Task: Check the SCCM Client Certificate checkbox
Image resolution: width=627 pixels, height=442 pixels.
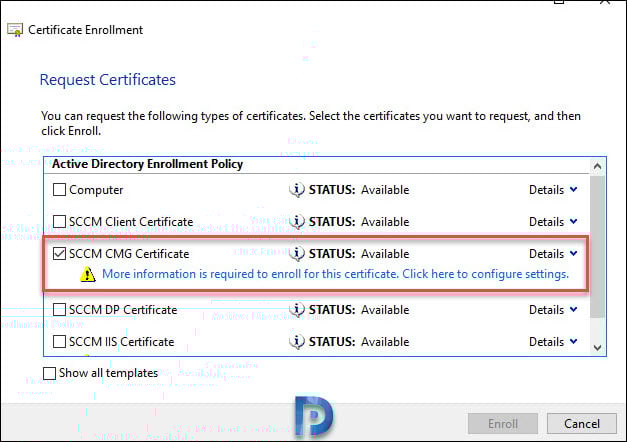Action: [x=60, y=222]
